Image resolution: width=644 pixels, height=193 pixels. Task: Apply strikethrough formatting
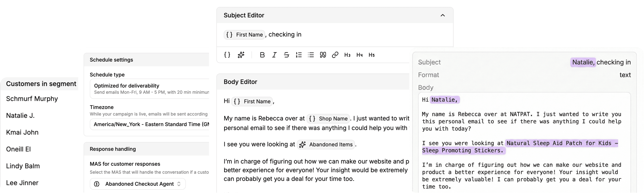pyautogui.click(x=286, y=55)
